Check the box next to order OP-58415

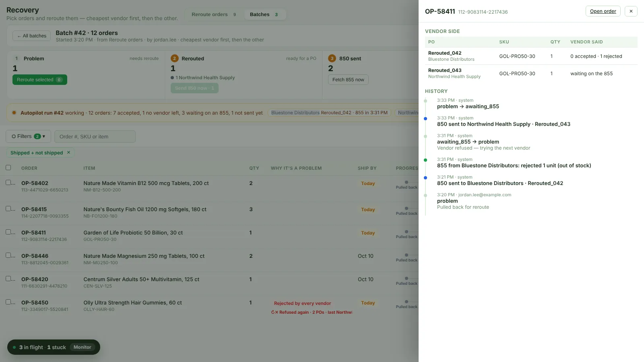coord(8,209)
